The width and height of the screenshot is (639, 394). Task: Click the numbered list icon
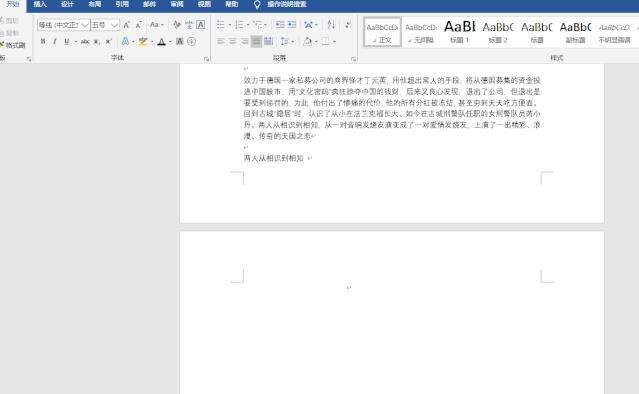[x=239, y=25]
